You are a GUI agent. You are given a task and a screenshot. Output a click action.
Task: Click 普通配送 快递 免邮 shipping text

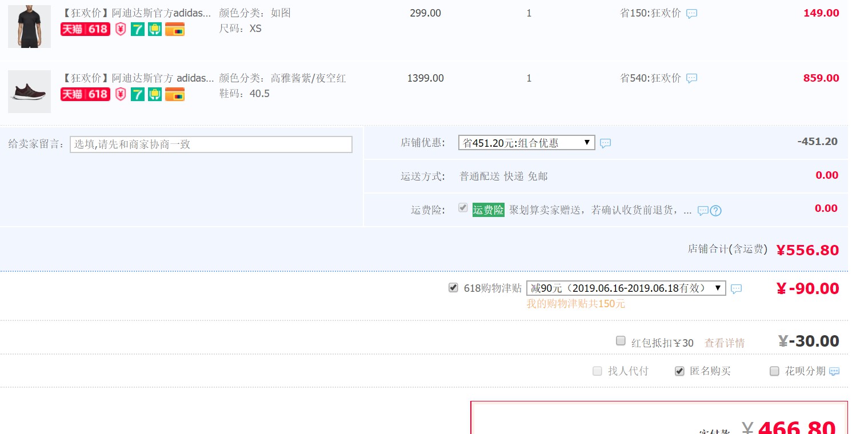point(503,176)
